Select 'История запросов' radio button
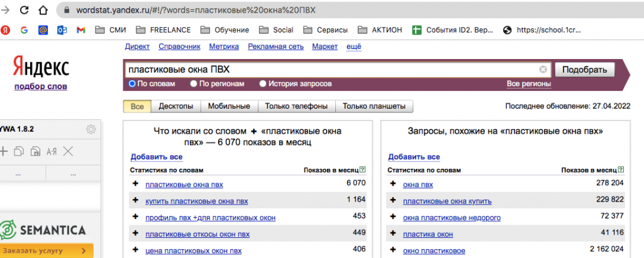This screenshot has height=258, width=644. 264,83
